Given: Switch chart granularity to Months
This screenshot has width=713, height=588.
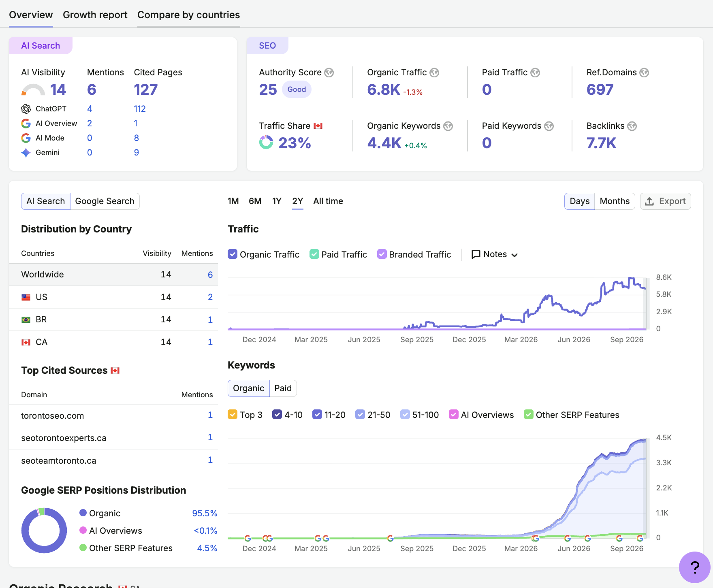Looking at the screenshot, I should [x=615, y=201].
